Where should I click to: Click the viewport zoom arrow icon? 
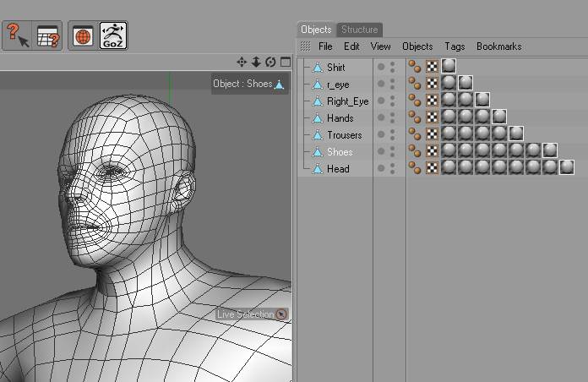point(256,62)
